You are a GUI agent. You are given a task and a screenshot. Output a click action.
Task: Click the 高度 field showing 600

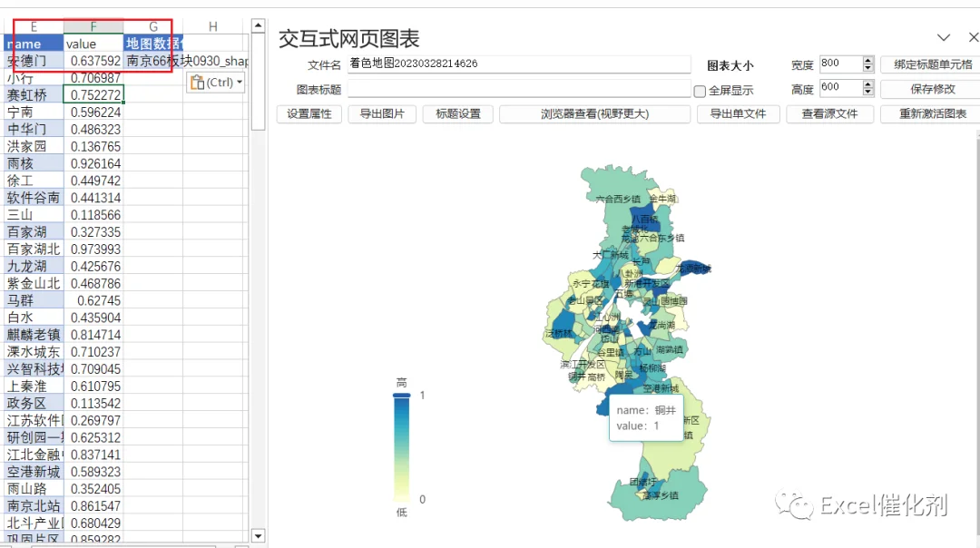840,88
